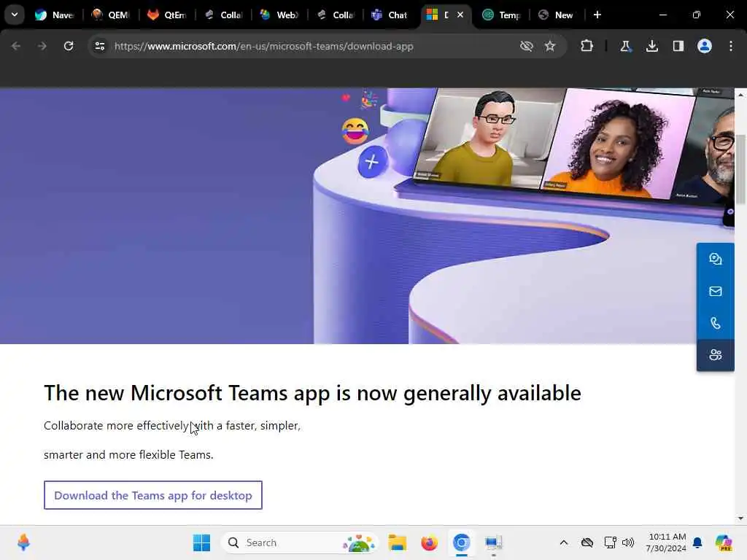View site information icon in address bar
Viewport: 747px width, 560px height.
point(99,46)
